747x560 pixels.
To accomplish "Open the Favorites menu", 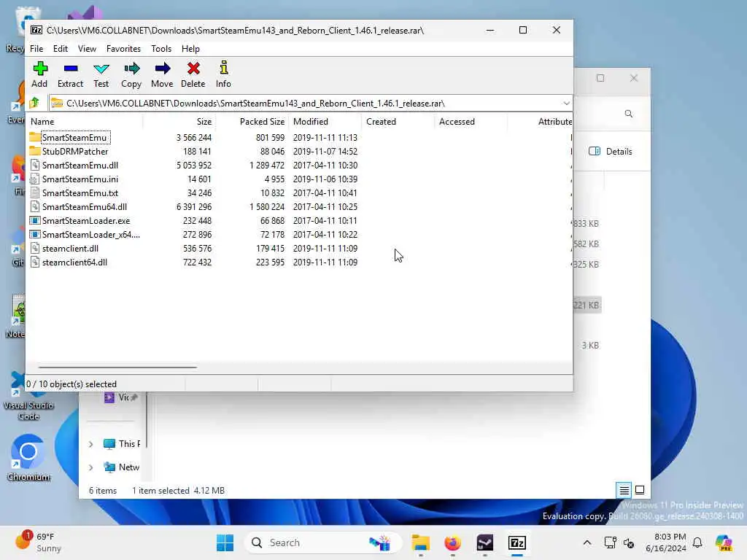I will [123, 49].
